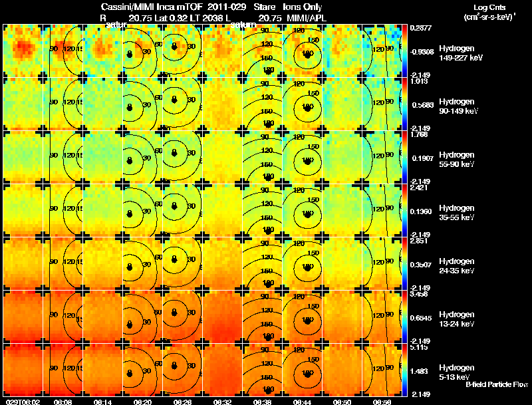The width and height of the screenshot is (532, 405).
Task: Select the 5-13 keV image panel above 06:32
Action: click(x=222, y=370)
